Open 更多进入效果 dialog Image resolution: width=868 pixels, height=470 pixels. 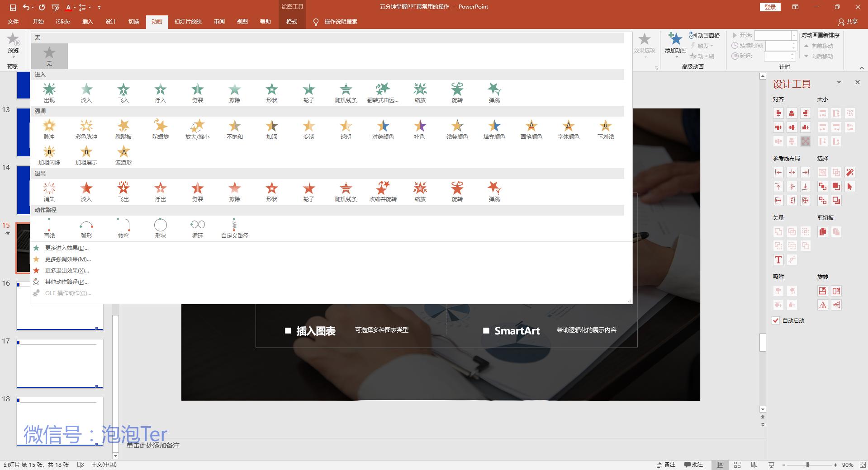pos(66,248)
